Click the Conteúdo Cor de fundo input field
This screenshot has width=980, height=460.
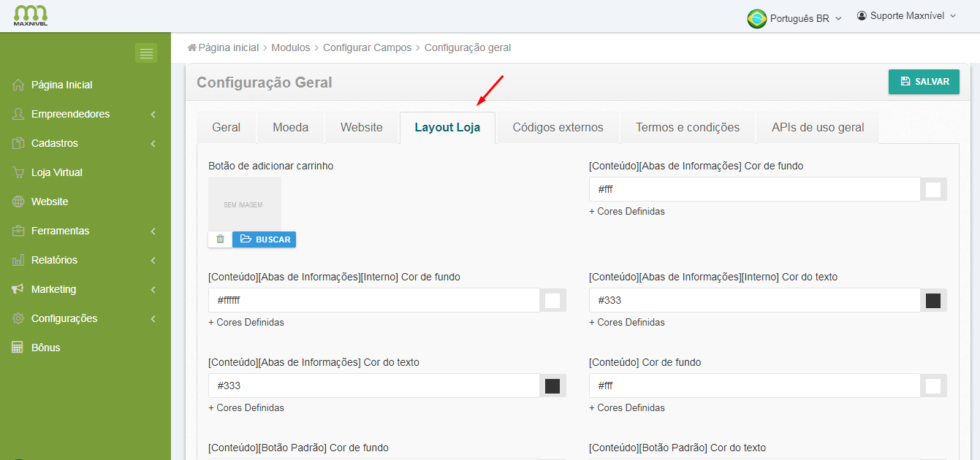(754, 386)
